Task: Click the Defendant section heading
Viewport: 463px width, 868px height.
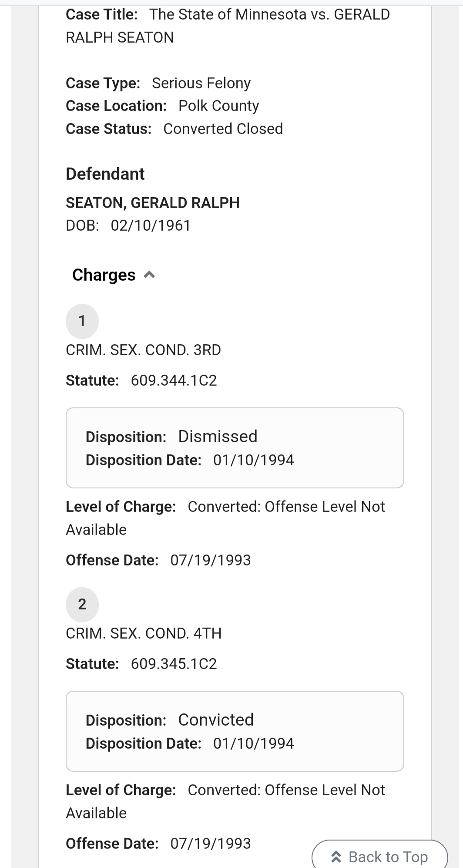Action: 105,174
